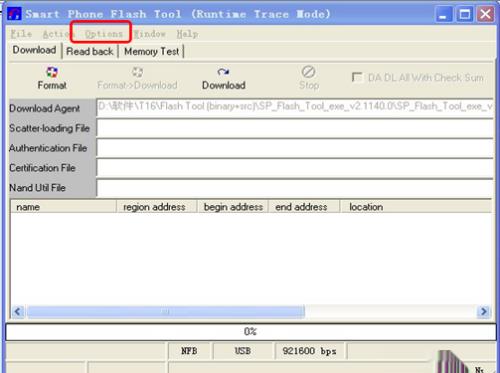Viewport: 500px width, 373px height.
Task: Click the Authentication File button
Action: click(52, 148)
